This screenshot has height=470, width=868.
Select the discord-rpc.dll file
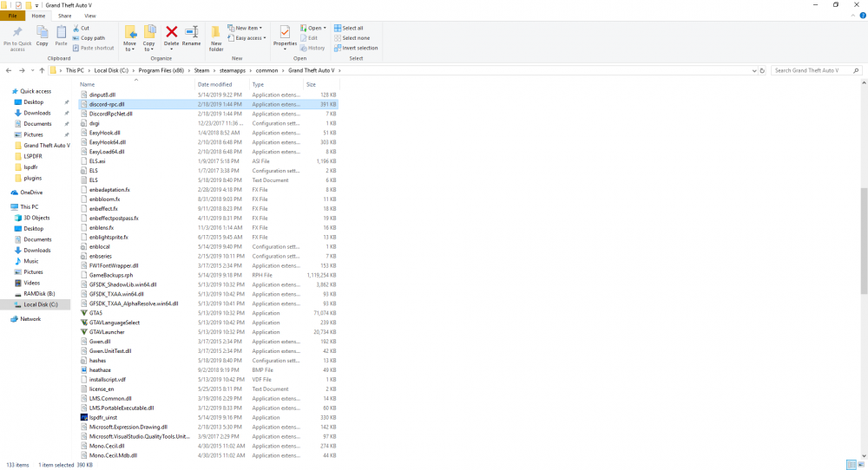(x=208, y=104)
